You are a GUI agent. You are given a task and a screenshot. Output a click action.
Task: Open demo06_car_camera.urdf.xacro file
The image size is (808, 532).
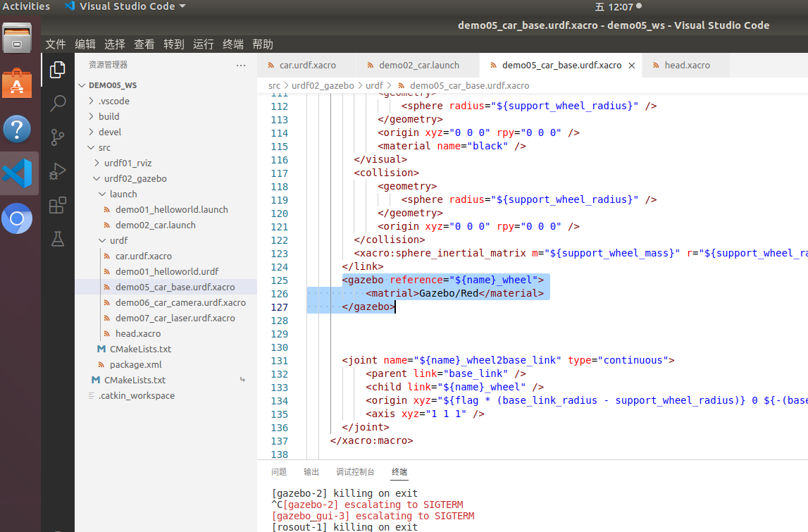[180, 302]
